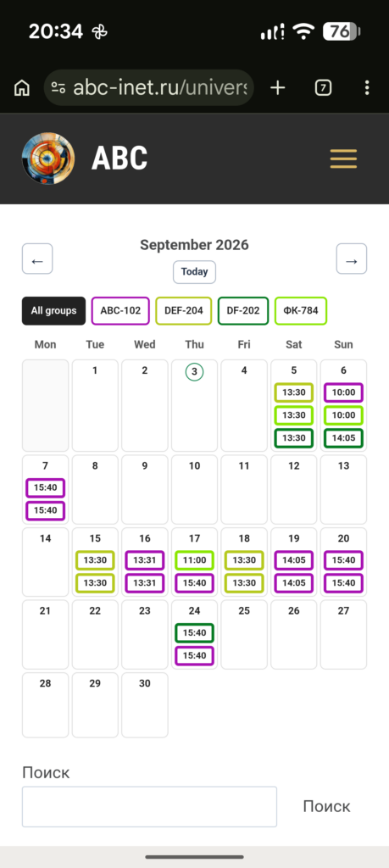Open the 14:05 event on Sunday 6
The height and width of the screenshot is (868, 389).
[343, 438]
